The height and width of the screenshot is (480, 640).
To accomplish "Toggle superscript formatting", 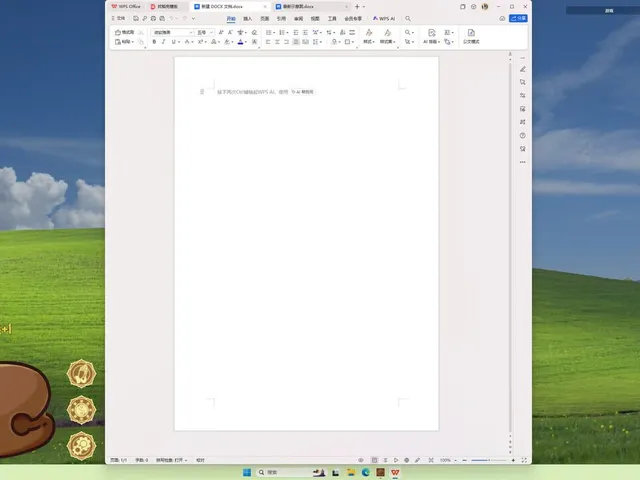I will pos(201,42).
